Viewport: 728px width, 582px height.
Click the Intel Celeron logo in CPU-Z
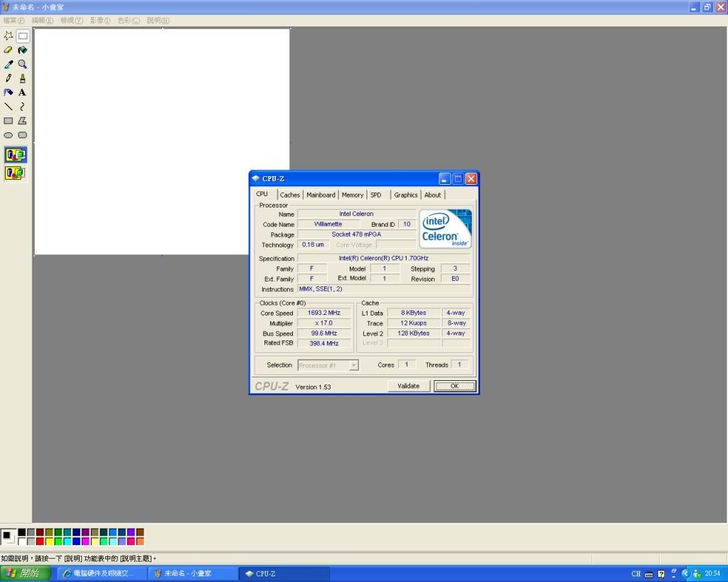tap(445, 229)
